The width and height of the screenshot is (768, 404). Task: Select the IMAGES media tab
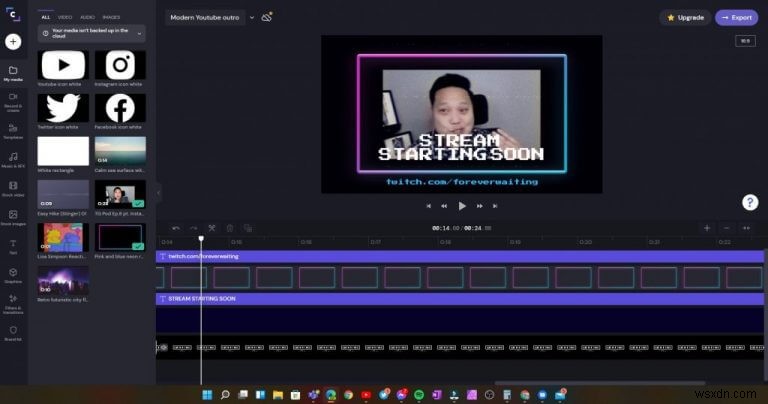coord(111,17)
